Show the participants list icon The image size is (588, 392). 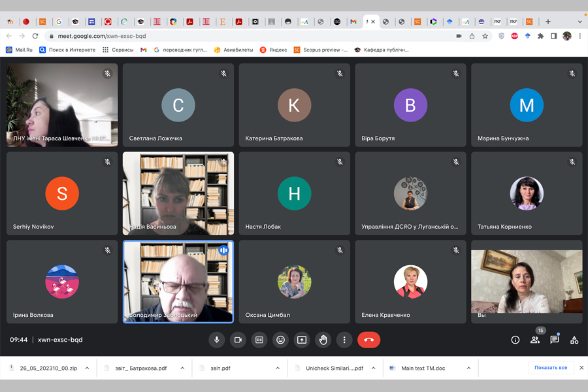pos(535,340)
